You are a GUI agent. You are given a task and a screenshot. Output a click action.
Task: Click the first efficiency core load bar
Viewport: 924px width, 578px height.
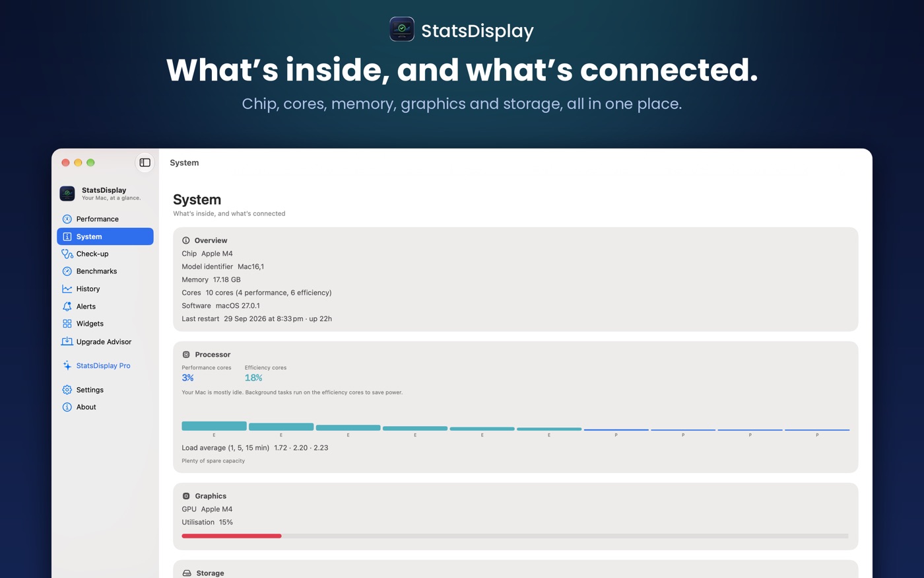pos(214,426)
